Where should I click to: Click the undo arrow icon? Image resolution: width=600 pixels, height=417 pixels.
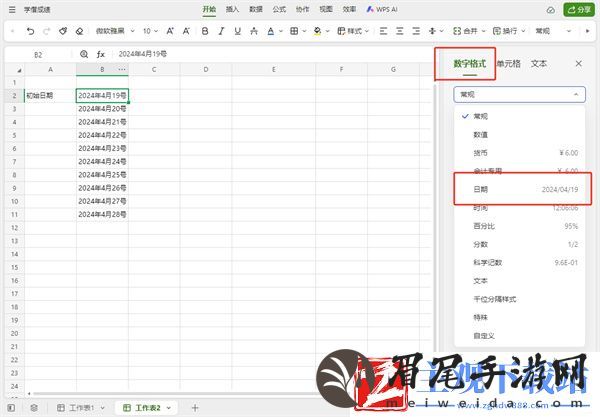click(30, 31)
